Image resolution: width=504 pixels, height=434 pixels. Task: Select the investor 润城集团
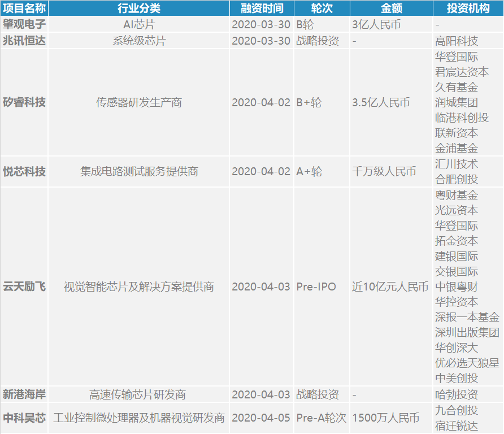[457, 102]
